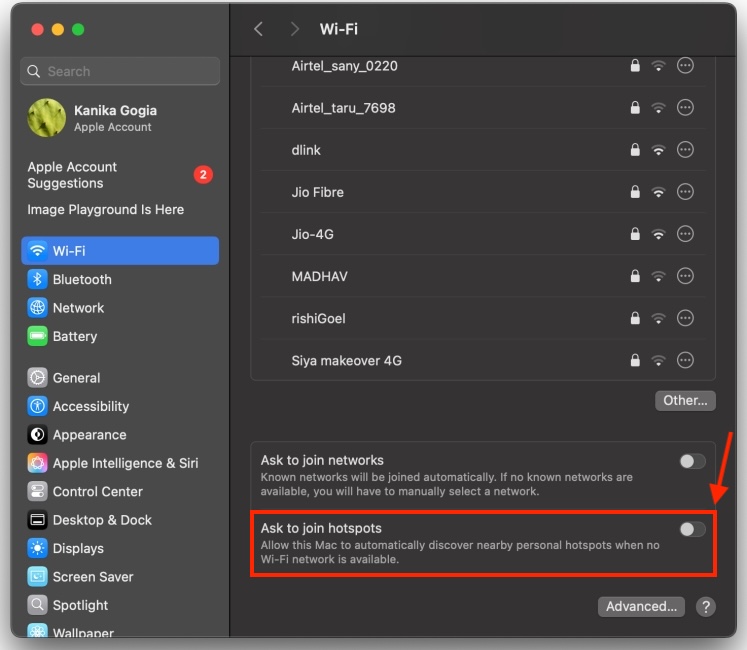Viewport: 747px width, 650px height.
Task: Open more options for dlink network
Action: tap(685, 150)
